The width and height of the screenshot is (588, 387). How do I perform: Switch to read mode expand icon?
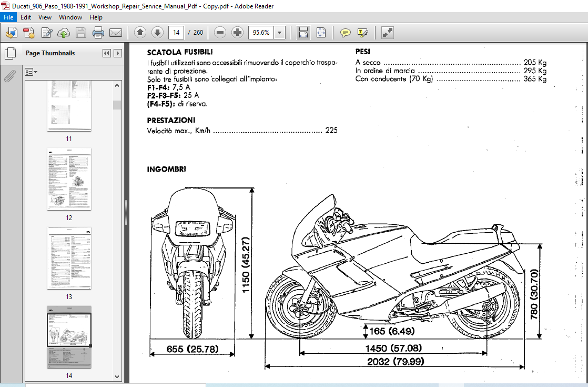coord(387,33)
